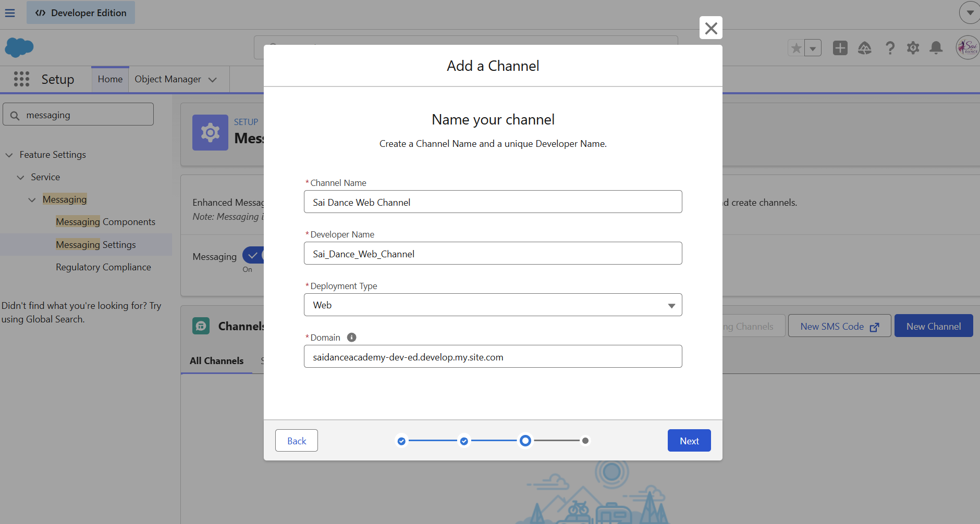Screen dimensions: 980x524
Task: Collapse the Feature Settings tree node
Action: click(x=9, y=155)
